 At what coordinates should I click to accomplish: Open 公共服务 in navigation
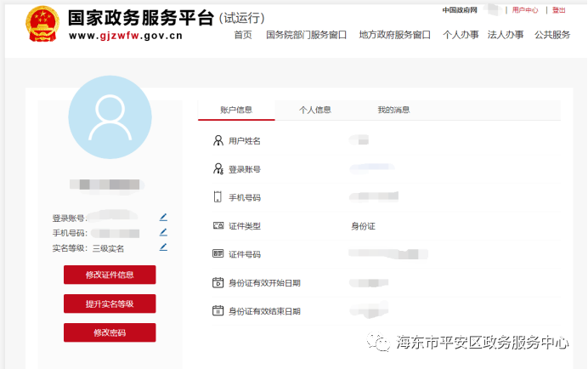[x=552, y=35]
